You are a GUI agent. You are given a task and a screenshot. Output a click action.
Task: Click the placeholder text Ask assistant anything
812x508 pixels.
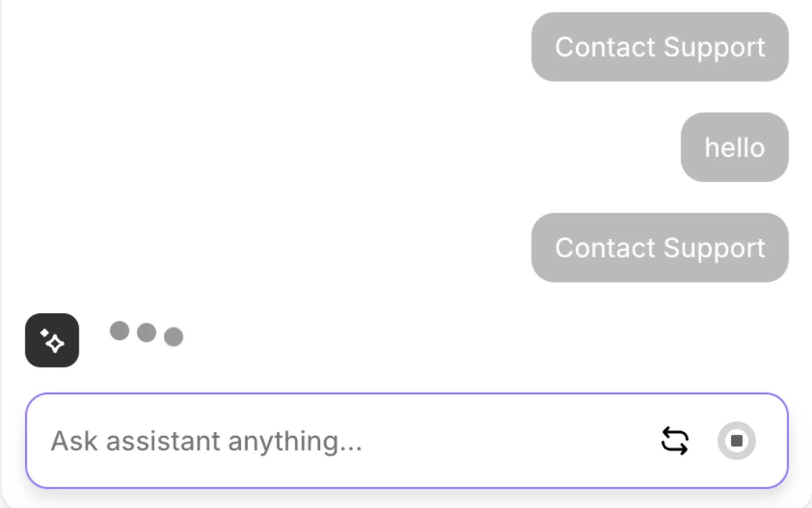click(206, 441)
